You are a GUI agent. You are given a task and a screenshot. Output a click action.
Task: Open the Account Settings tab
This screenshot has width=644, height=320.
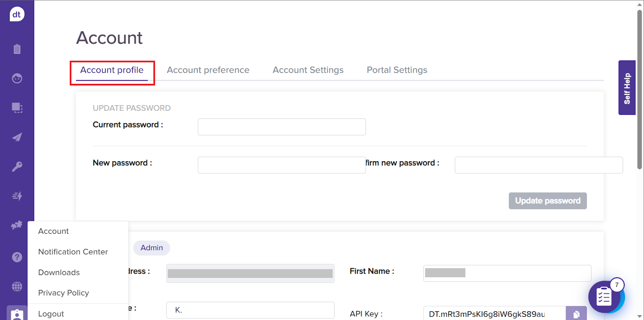(308, 70)
